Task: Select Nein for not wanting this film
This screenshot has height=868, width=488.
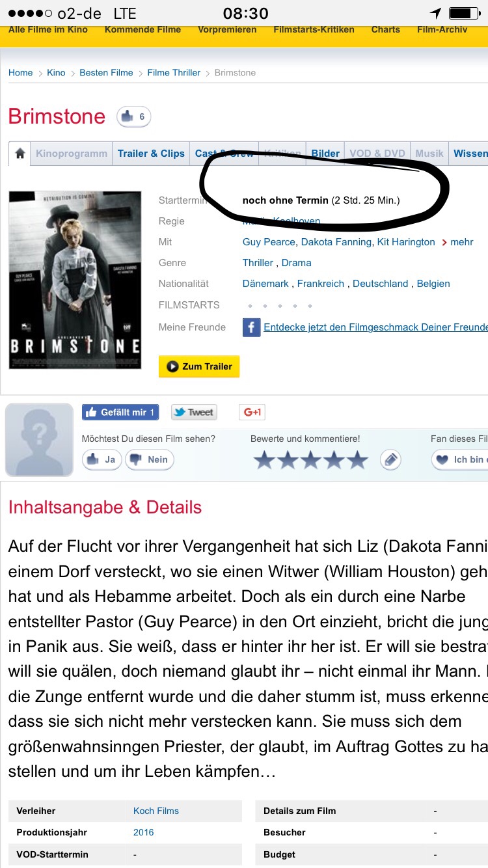Action: 150,459
